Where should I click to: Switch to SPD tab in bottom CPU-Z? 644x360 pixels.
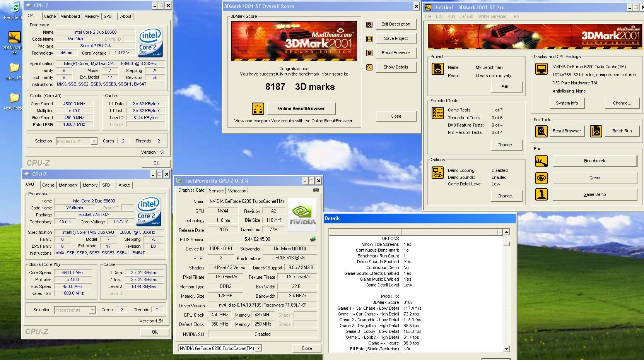pos(106,185)
